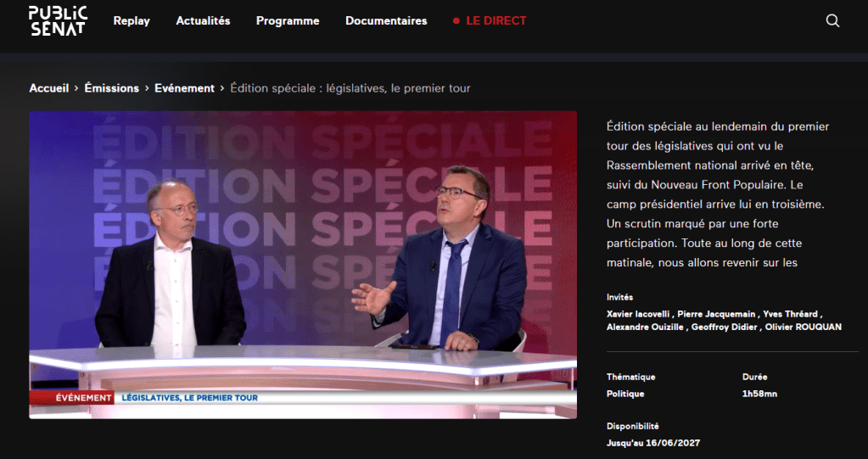Open the Replay menu item
Viewport: 868px width, 459px height.
[x=132, y=20]
